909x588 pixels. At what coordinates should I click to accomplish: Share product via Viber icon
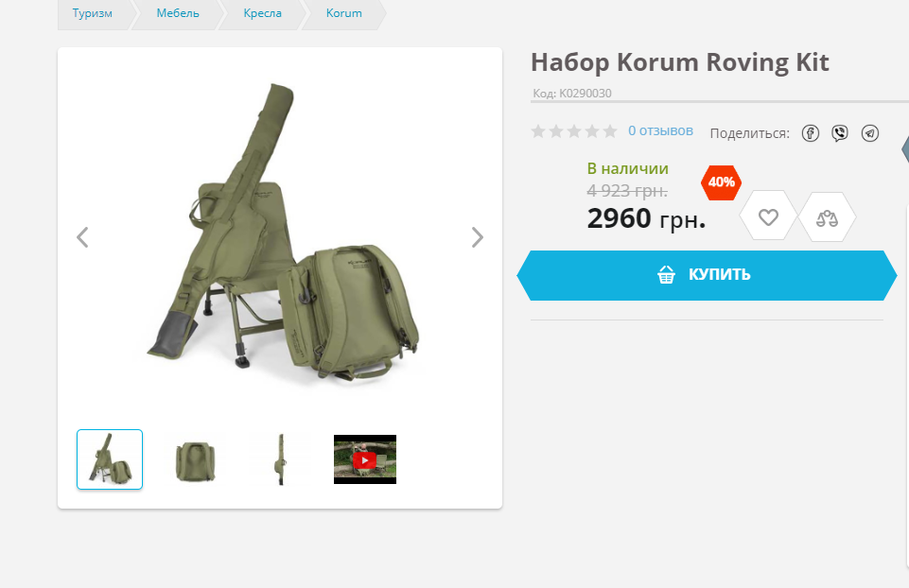point(839,133)
